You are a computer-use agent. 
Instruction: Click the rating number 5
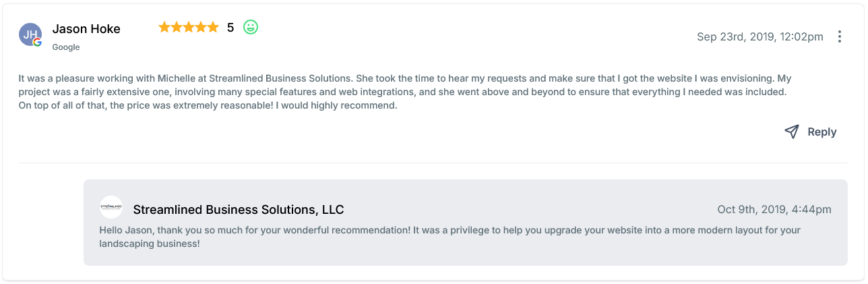coord(230,28)
